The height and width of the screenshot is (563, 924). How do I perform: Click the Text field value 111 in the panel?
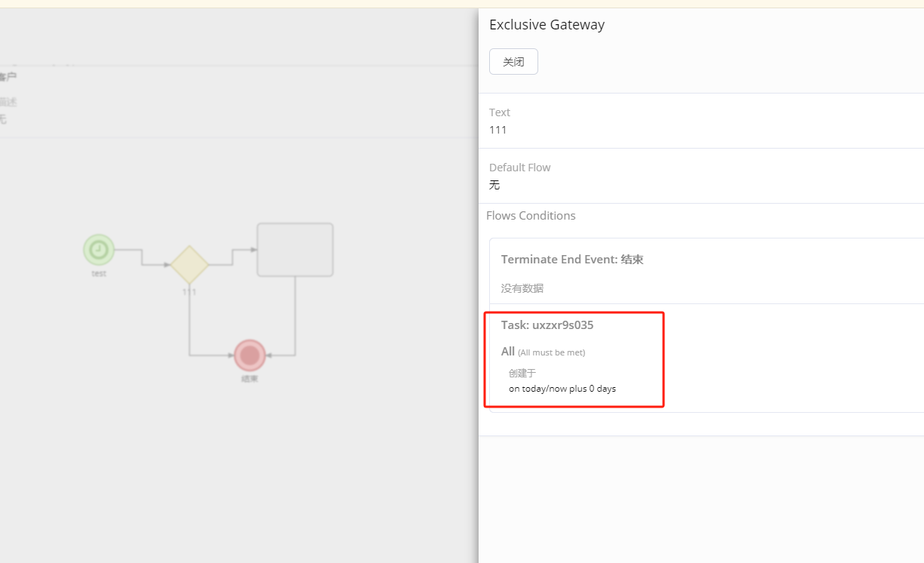(x=498, y=130)
